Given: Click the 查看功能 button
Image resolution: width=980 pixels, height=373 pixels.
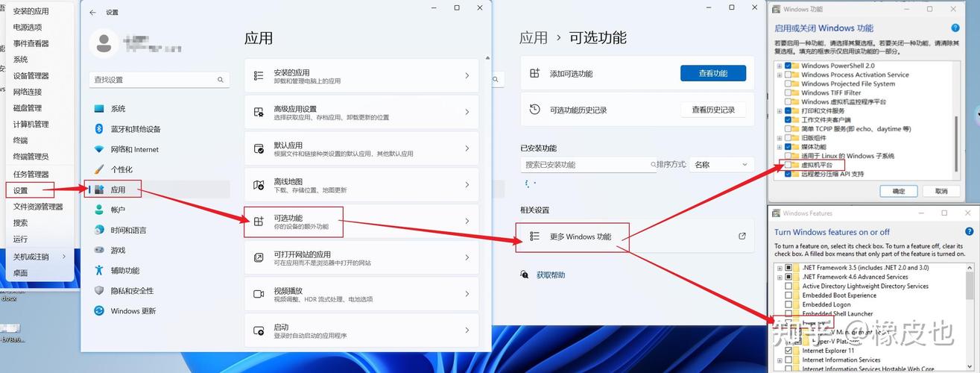Looking at the screenshot, I should point(713,73).
